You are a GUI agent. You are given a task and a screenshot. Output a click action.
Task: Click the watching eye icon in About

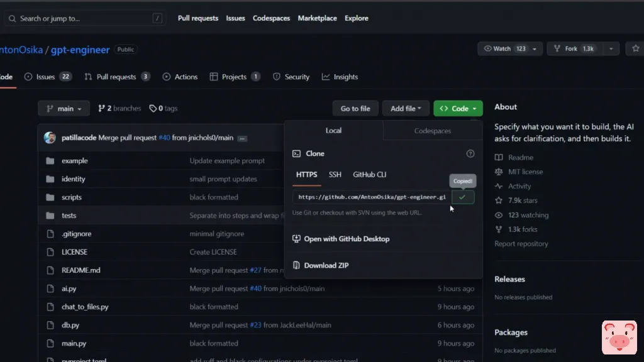point(499,215)
